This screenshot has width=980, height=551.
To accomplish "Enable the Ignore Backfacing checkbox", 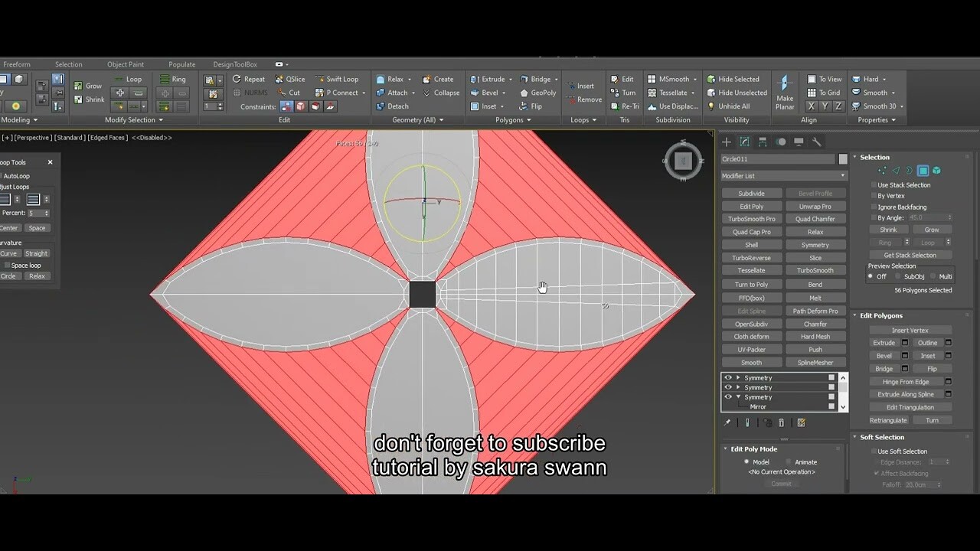I will coord(873,207).
